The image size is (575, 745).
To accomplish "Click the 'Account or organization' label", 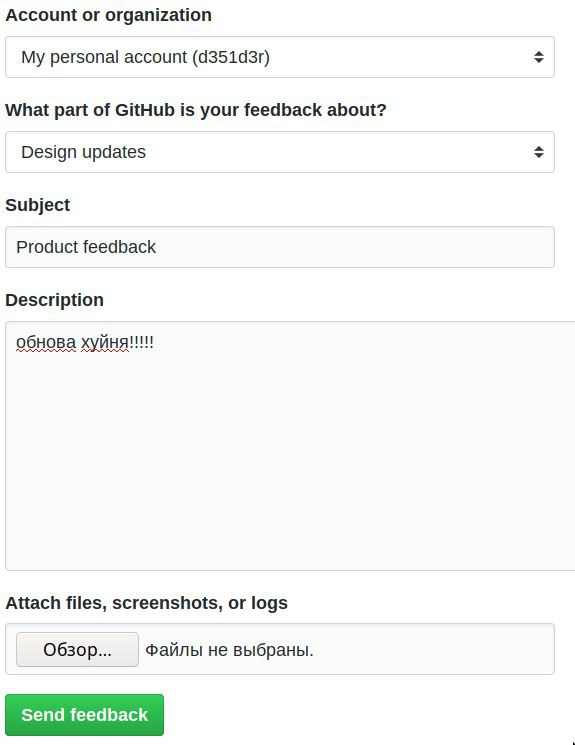I will 108,15.
